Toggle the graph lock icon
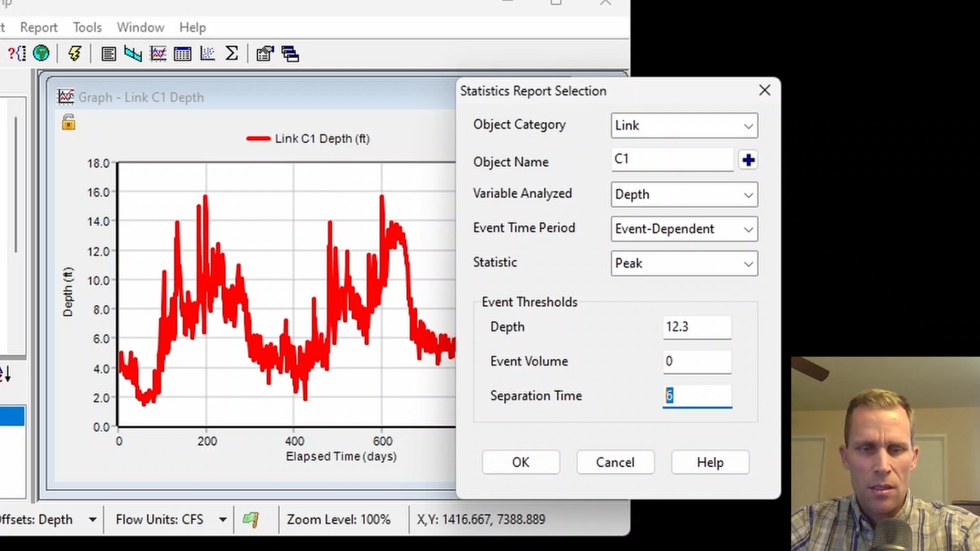 pyautogui.click(x=69, y=122)
